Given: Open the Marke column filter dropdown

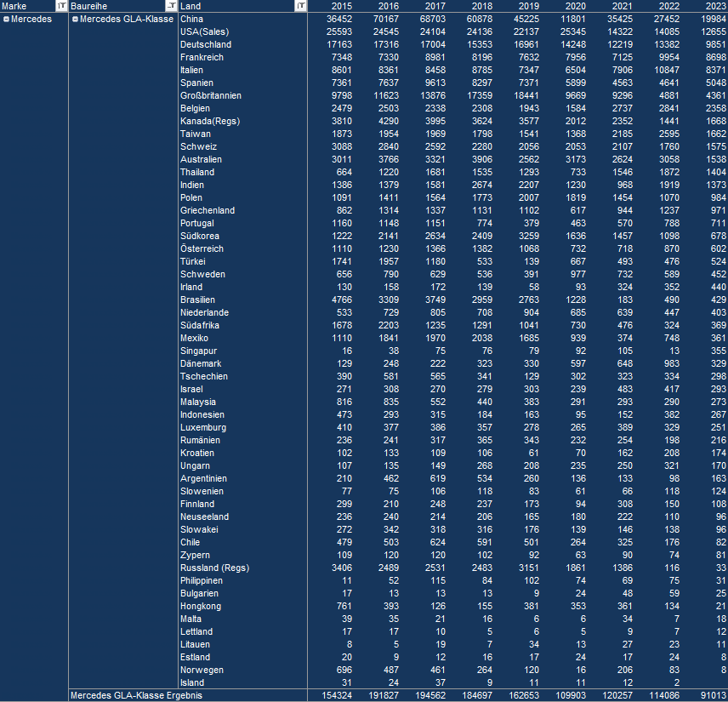Looking at the screenshot, I should coord(62,6).
